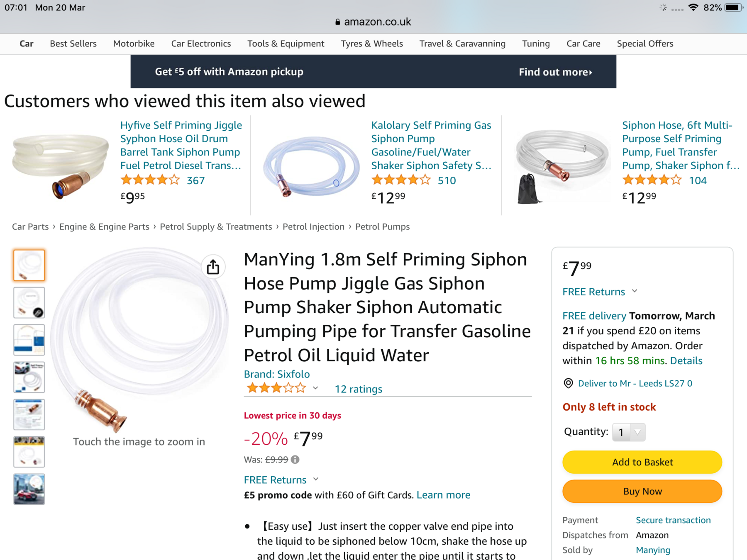Expand FREE Returns in the buy box
The width and height of the screenshot is (747, 560).
tap(635, 291)
